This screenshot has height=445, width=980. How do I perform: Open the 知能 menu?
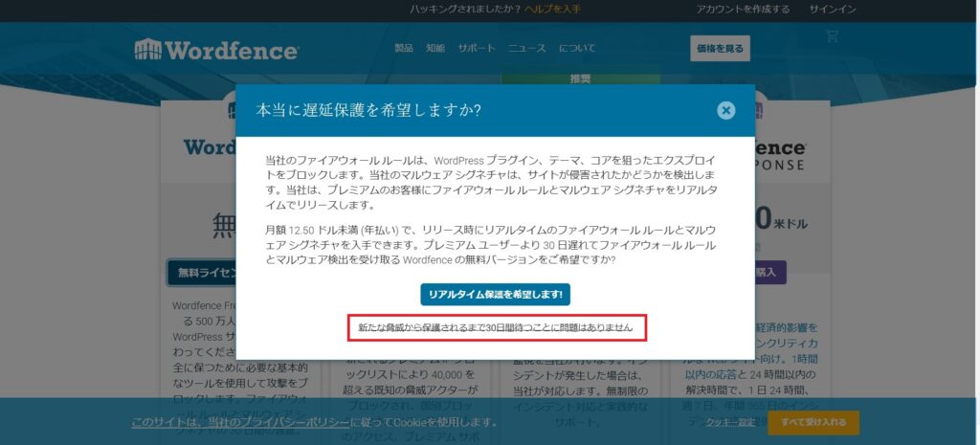point(435,48)
